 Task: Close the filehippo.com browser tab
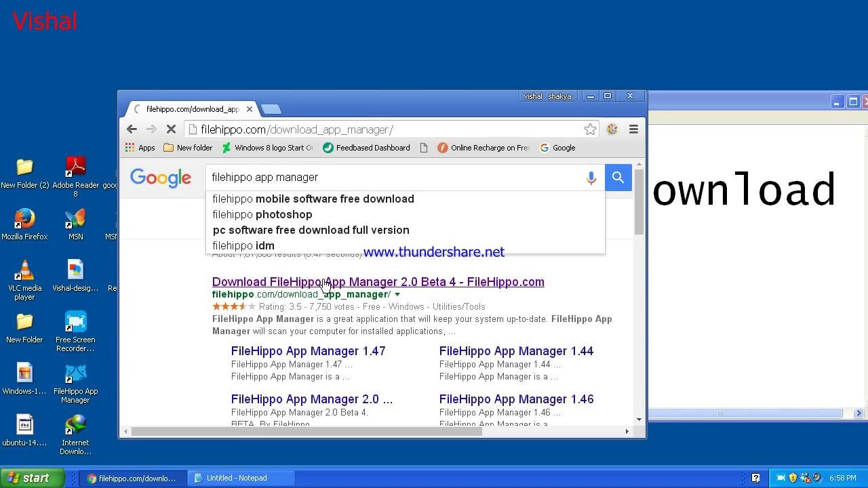tap(250, 109)
